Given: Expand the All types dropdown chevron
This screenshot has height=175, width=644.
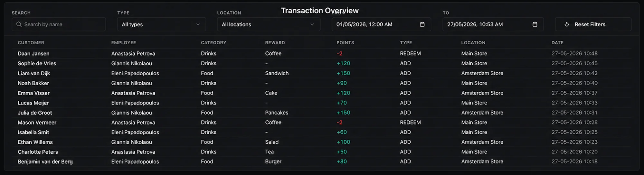Looking at the screenshot, I should point(198,24).
